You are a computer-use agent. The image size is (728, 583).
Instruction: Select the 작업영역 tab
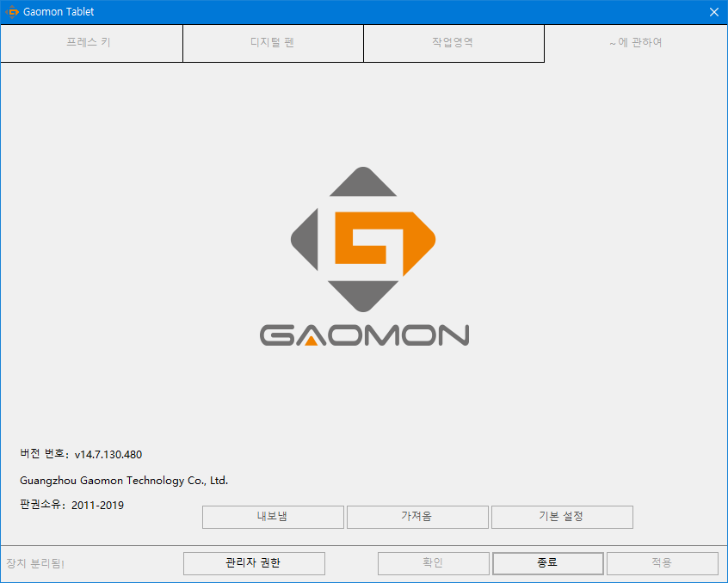453,43
